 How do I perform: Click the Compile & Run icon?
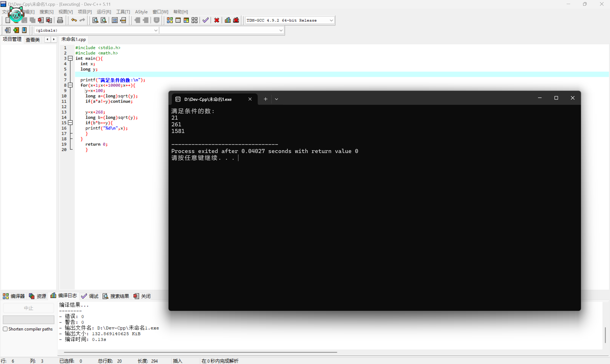click(186, 20)
